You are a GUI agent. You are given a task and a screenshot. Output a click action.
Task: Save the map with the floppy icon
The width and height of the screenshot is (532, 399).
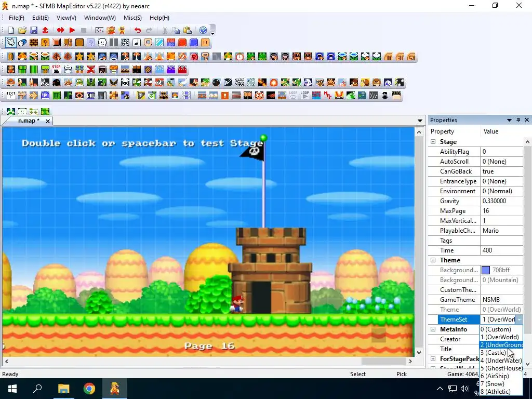coord(34,30)
